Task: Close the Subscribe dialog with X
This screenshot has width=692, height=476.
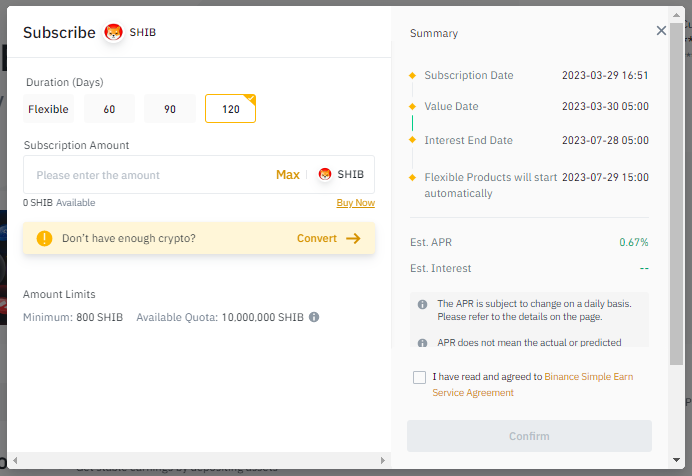Action: [x=661, y=30]
